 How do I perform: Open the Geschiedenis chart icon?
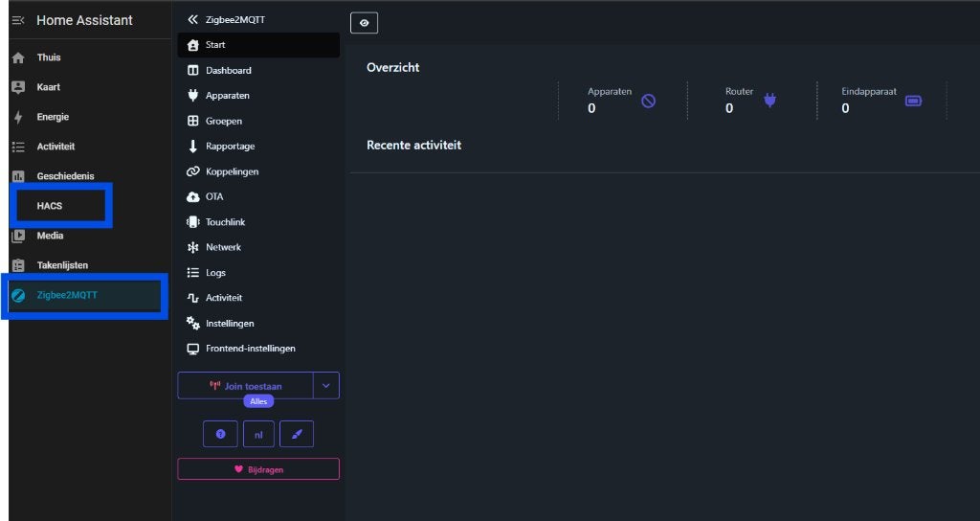18,176
